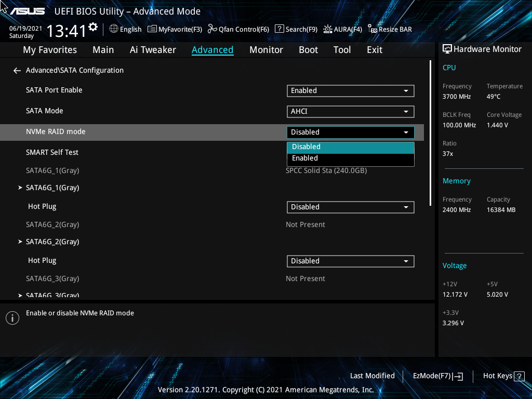
Task: Switch to the Monitor tab
Action: (x=266, y=50)
